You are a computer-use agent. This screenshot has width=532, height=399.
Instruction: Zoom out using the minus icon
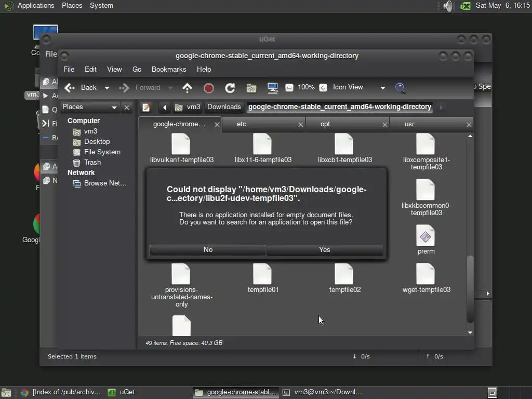289,87
